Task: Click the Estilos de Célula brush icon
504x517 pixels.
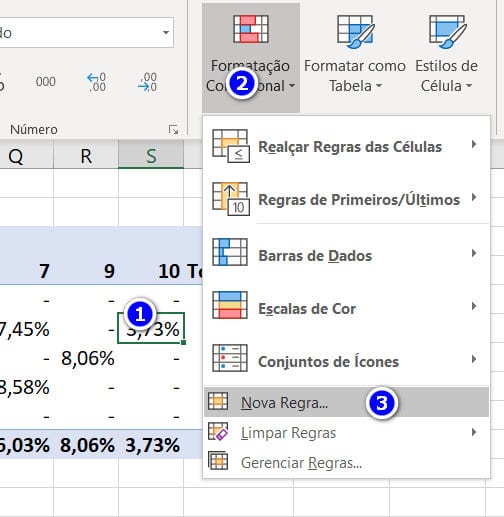Action: (447, 31)
